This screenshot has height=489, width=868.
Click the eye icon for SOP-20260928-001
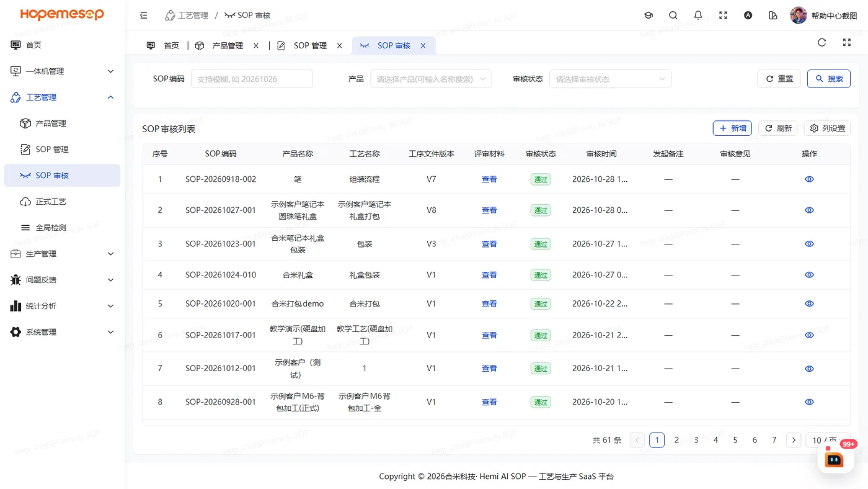[809, 402]
